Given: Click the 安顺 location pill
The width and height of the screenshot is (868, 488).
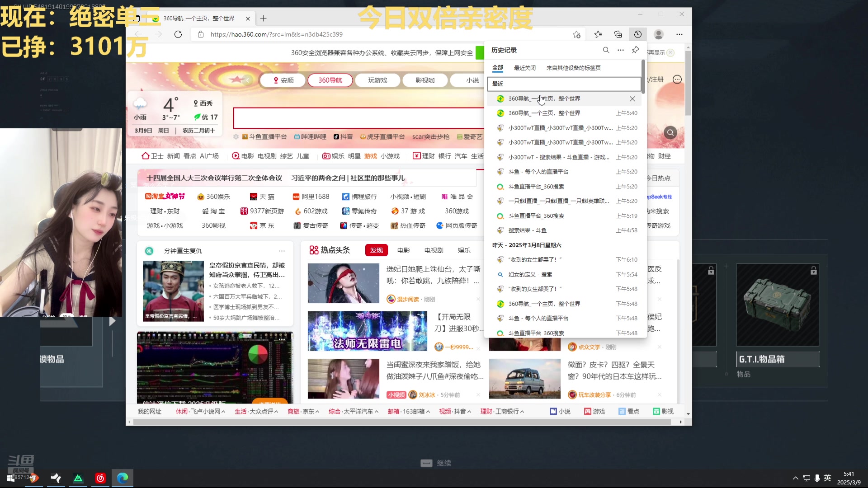Looking at the screenshot, I should point(283,80).
